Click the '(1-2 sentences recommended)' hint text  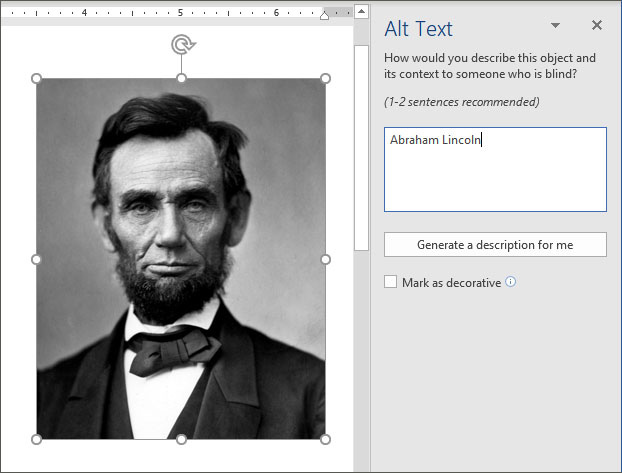[461, 102]
